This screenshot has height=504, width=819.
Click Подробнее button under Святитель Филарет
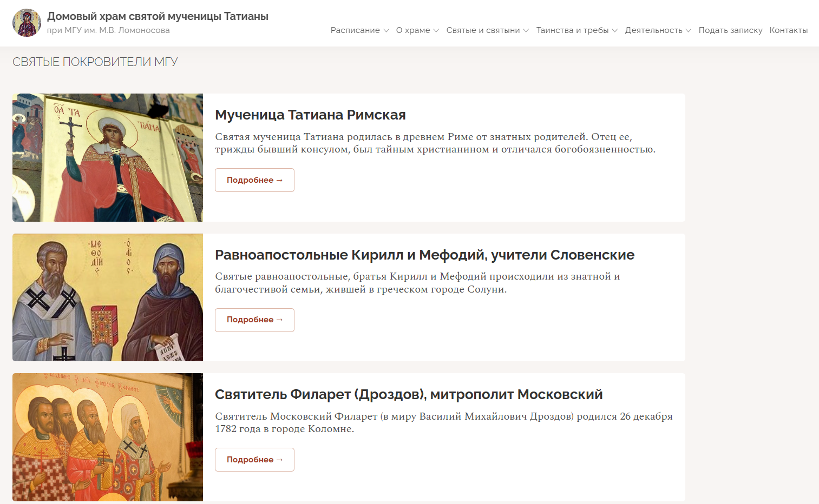254,460
